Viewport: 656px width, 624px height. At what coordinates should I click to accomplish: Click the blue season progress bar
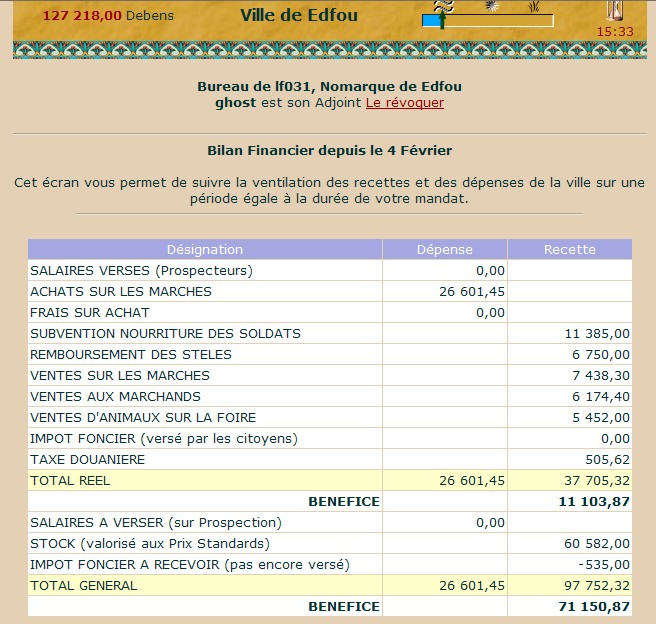[x=488, y=20]
